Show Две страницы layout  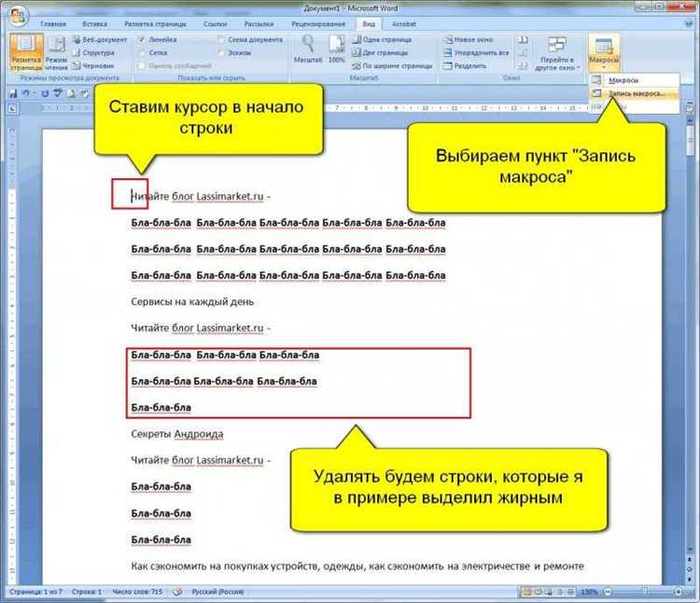coord(380,52)
